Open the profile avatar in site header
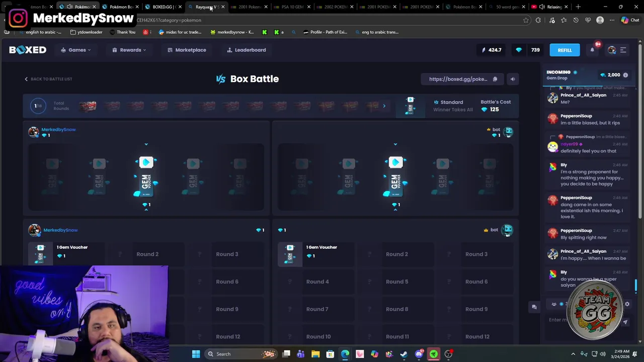Viewport: 644px width, 362px height. pyautogui.click(x=612, y=50)
